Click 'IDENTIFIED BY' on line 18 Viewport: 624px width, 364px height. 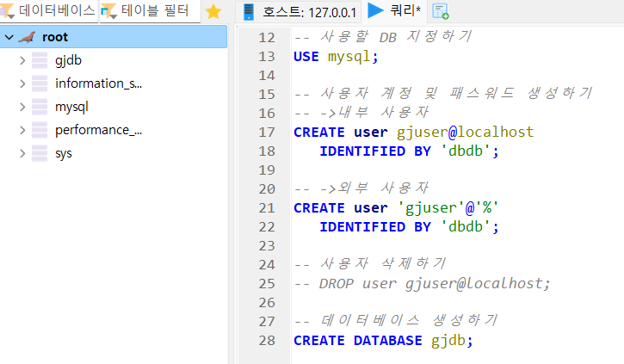pyautogui.click(x=375, y=151)
